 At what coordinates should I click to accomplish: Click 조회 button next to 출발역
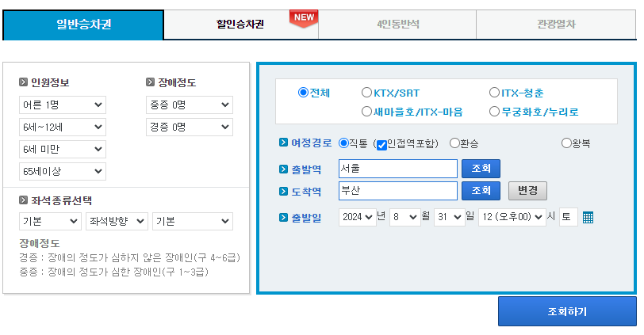click(481, 169)
